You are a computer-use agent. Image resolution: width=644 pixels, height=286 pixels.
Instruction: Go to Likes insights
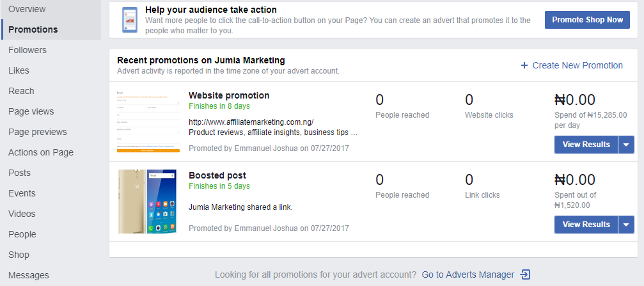pyautogui.click(x=19, y=70)
